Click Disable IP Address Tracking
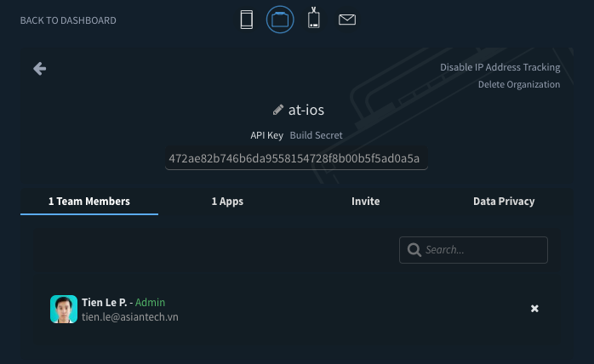 click(x=500, y=67)
